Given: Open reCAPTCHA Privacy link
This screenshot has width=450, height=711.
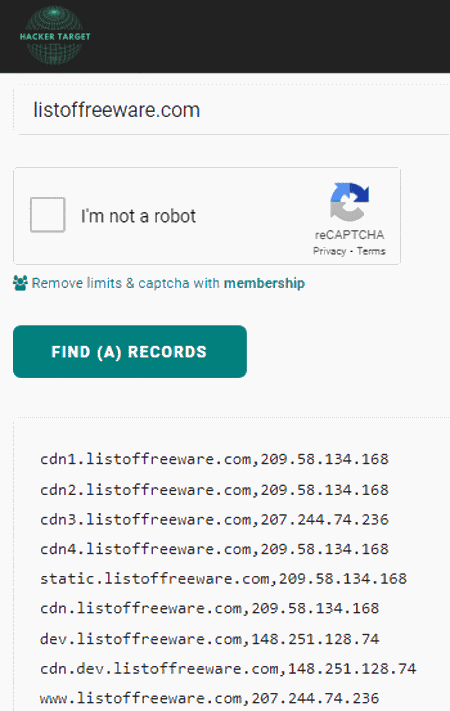Looking at the screenshot, I should tap(329, 251).
